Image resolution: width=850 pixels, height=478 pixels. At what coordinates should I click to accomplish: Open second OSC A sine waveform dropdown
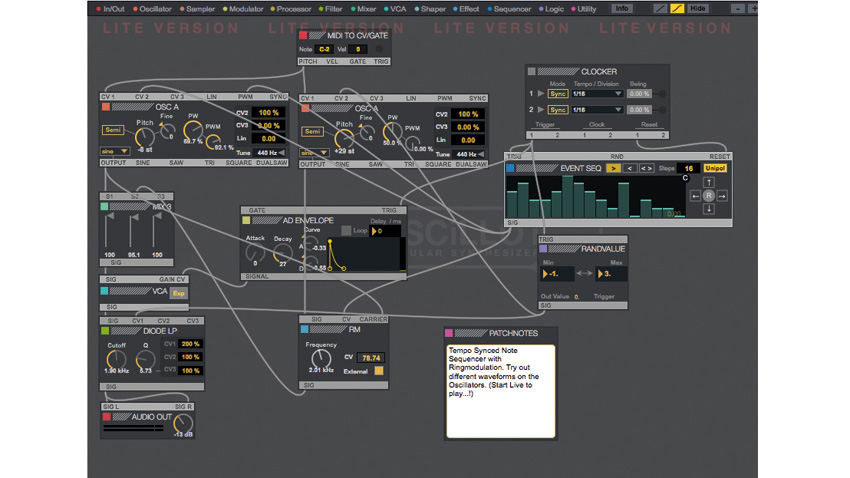pyautogui.click(x=314, y=153)
